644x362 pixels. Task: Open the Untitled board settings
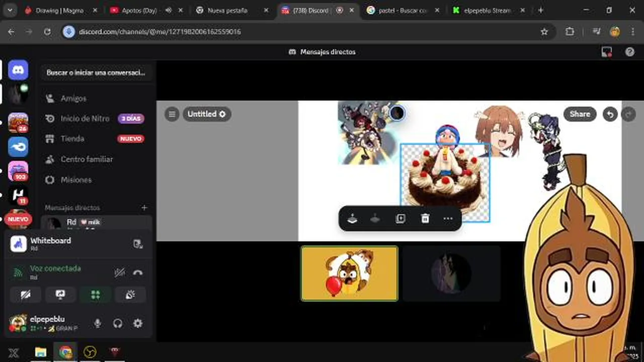click(207, 114)
